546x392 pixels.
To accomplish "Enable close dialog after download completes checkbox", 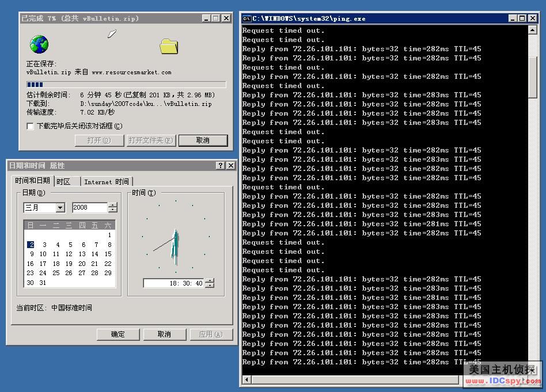I will (x=31, y=126).
